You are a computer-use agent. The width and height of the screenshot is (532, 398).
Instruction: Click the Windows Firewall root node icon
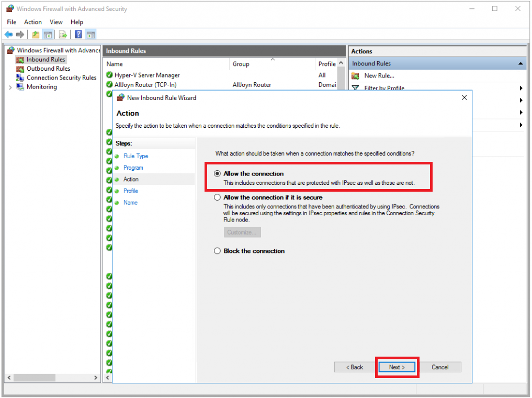point(10,50)
